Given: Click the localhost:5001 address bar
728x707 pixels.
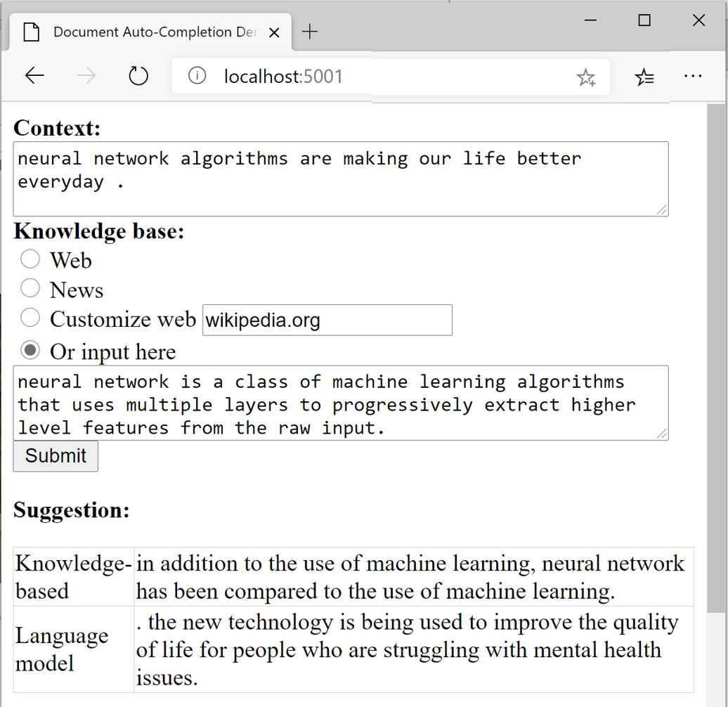Looking at the screenshot, I should click(x=391, y=77).
